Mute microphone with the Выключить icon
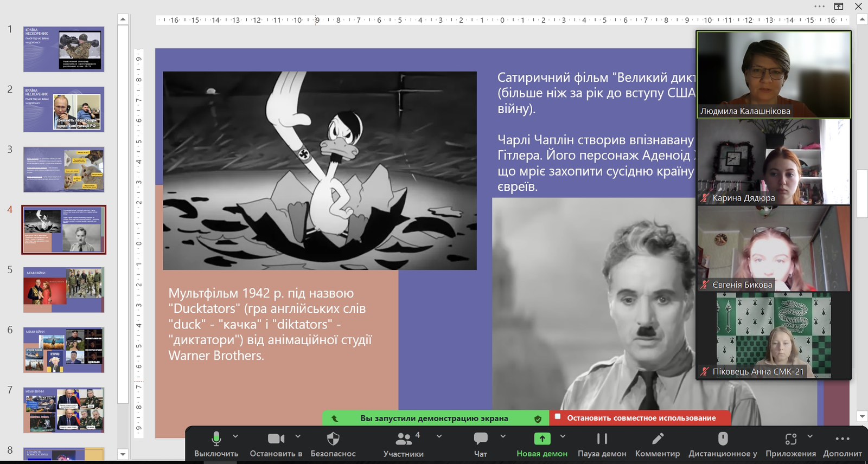The height and width of the screenshot is (464, 868). 216,439
